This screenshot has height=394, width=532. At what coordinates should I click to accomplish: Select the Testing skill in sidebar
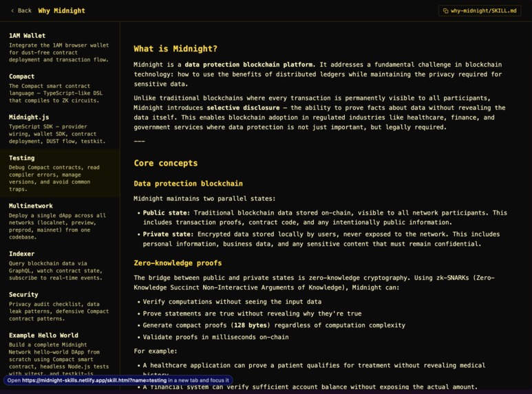pos(60,173)
